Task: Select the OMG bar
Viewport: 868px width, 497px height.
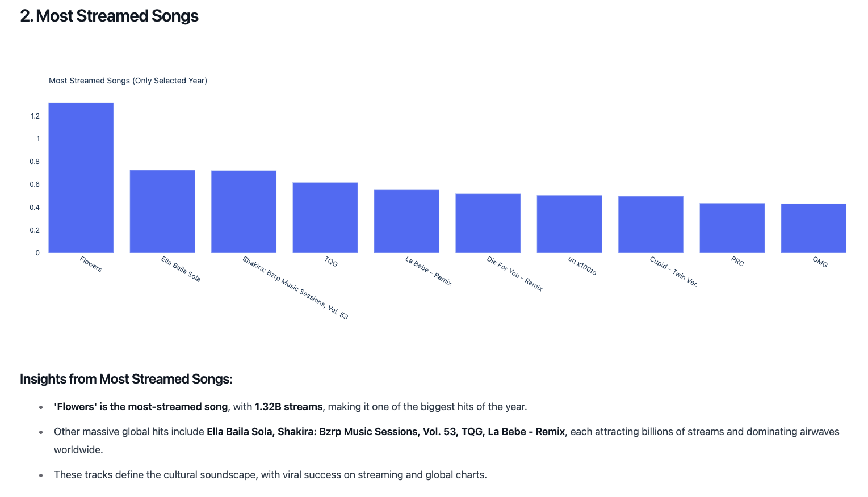Action: [x=814, y=228]
